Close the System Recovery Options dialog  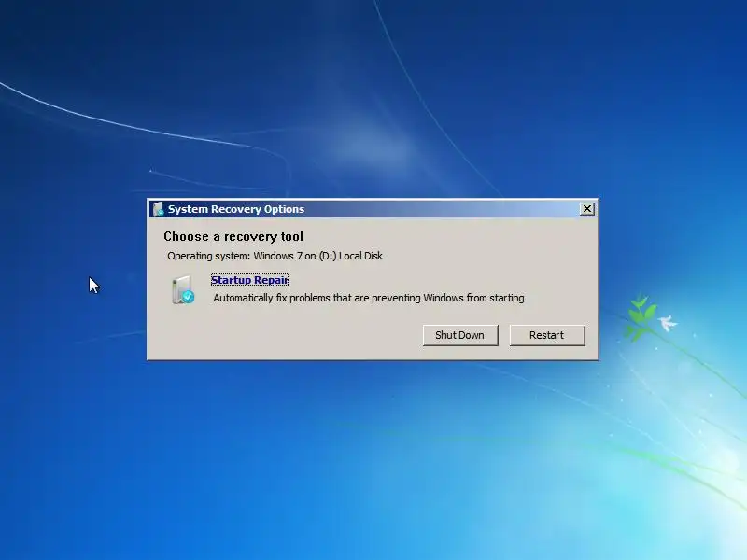point(587,209)
